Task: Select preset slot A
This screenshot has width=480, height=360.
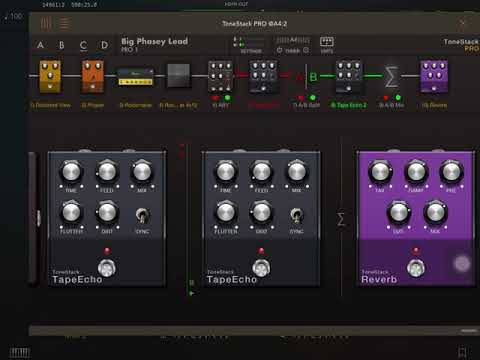Action: (40, 45)
